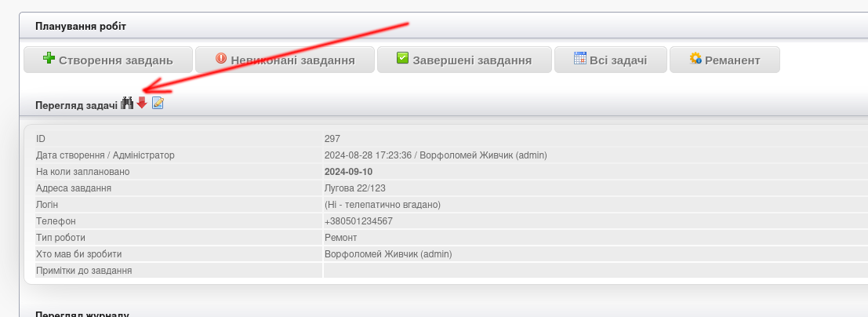Screen dimensions: 868x317
Task: Click the red down arrow icon beside Перегляд задачі
Action: tap(142, 104)
